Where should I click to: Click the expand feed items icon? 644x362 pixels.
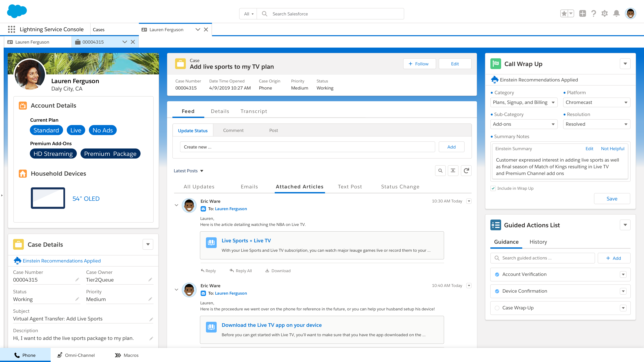pyautogui.click(x=453, y=171)
